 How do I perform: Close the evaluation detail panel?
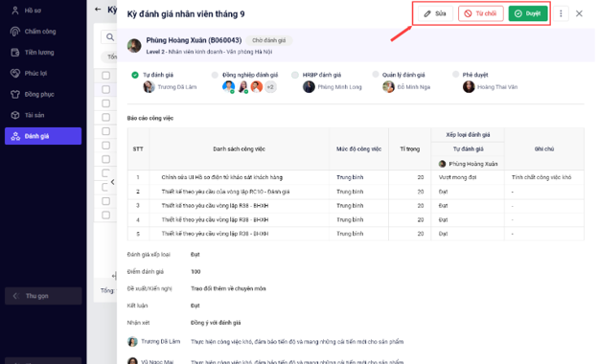579,13
